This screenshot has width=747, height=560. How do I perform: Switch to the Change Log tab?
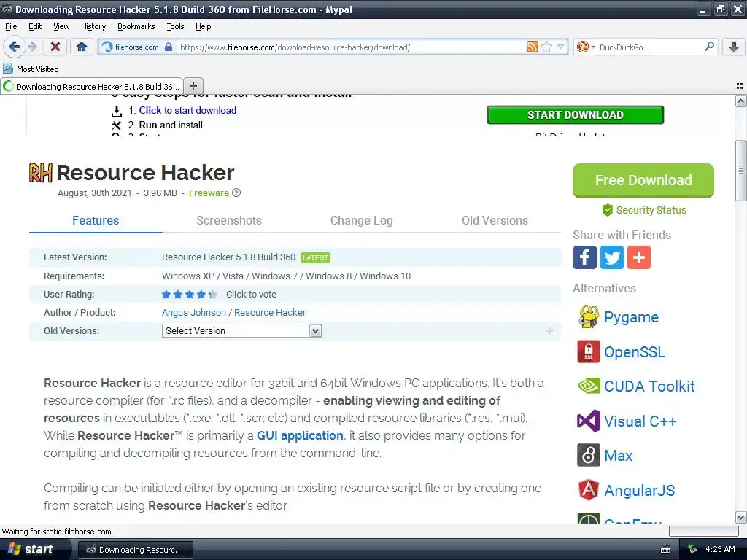coord(362,220)
